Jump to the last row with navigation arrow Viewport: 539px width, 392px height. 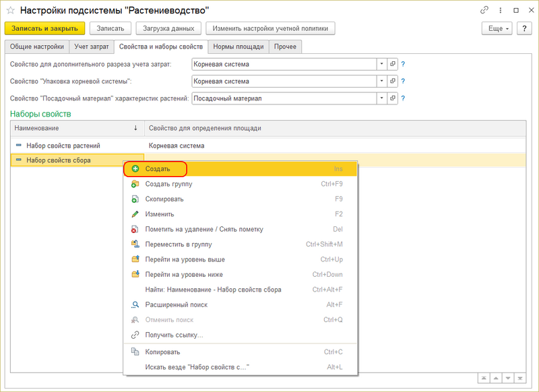tap(519, 379)
